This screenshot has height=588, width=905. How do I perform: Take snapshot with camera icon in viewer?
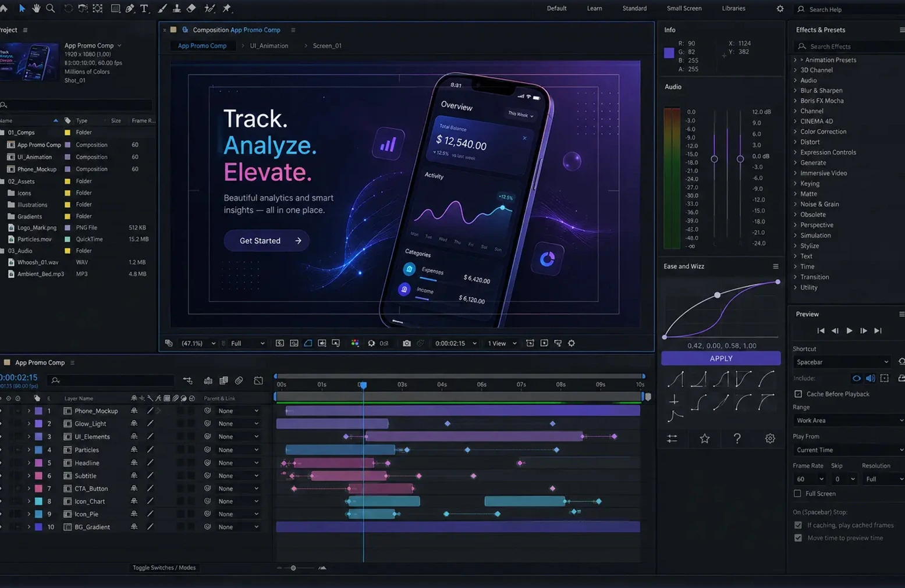[407, 343]
